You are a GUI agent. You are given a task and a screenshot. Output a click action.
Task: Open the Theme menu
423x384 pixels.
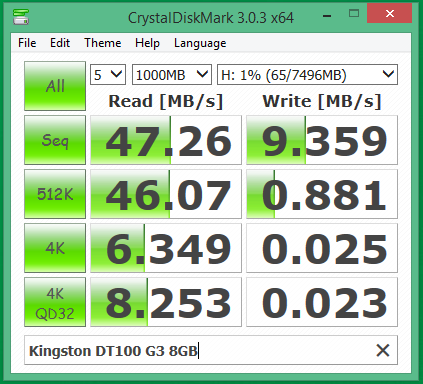pyautogui.click(x=102, y=43)
